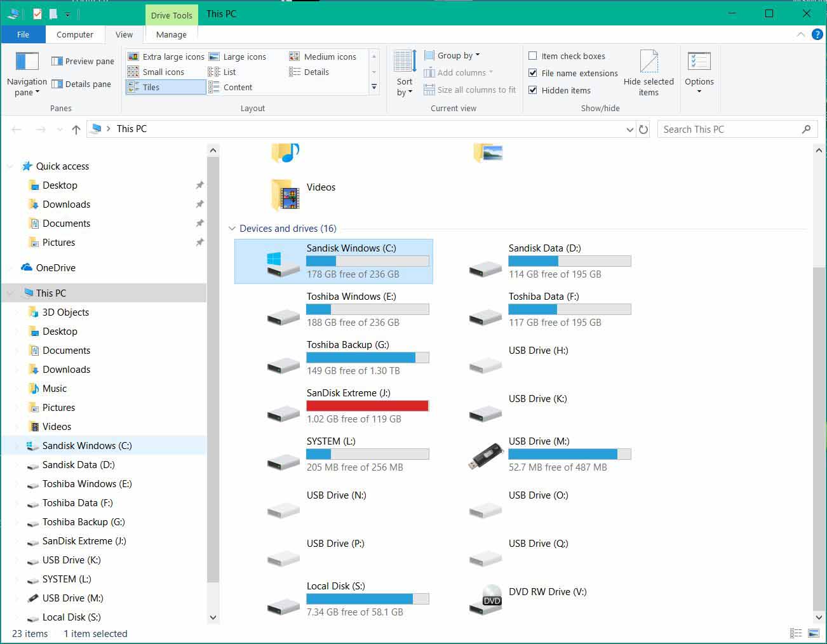827x644 pixels.
Task: Select Toshiba Backup (G:) drive tile
Action: 333,358
